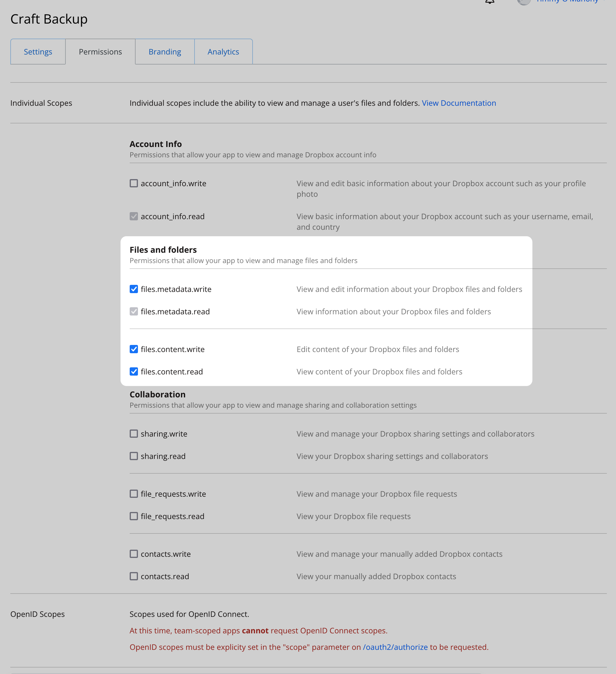The width and height of the screenshot is (616, 674).
Task: Tick the contacts.write checkbox
Action: (x=134, y=554)
